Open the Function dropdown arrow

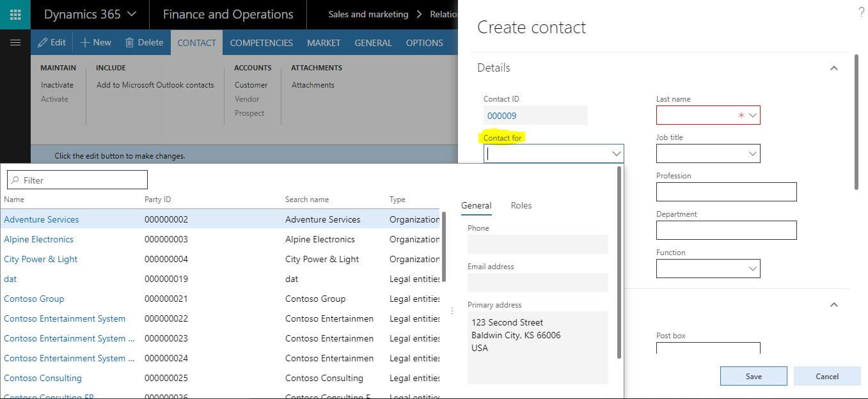[x=753, y=269]
